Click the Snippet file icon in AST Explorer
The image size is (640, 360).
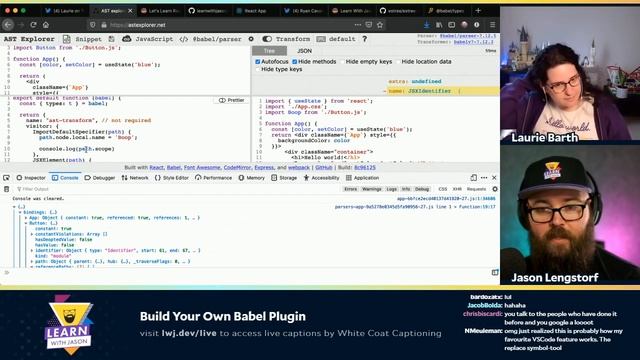[x=67, y=39]
